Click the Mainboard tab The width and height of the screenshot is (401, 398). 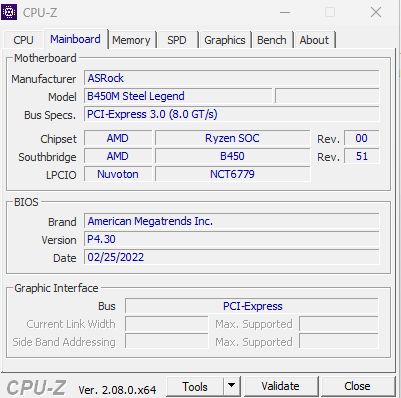coord(75,39)
